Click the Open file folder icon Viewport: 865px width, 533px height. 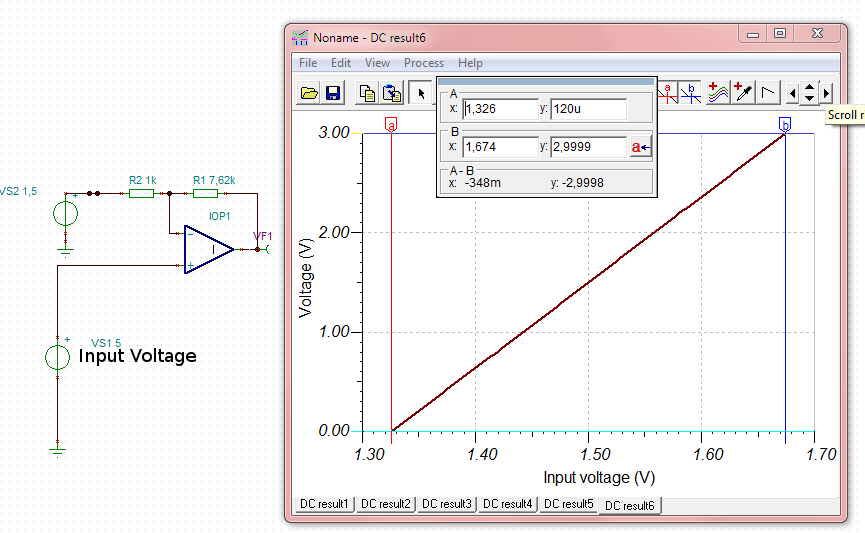click(310, 94)
